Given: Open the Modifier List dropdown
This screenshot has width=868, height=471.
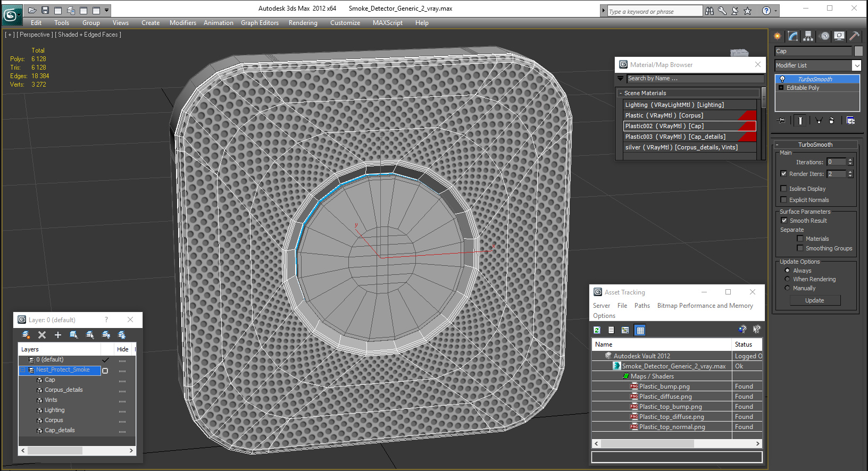Looking at the screenshot, I should point(856,65).
